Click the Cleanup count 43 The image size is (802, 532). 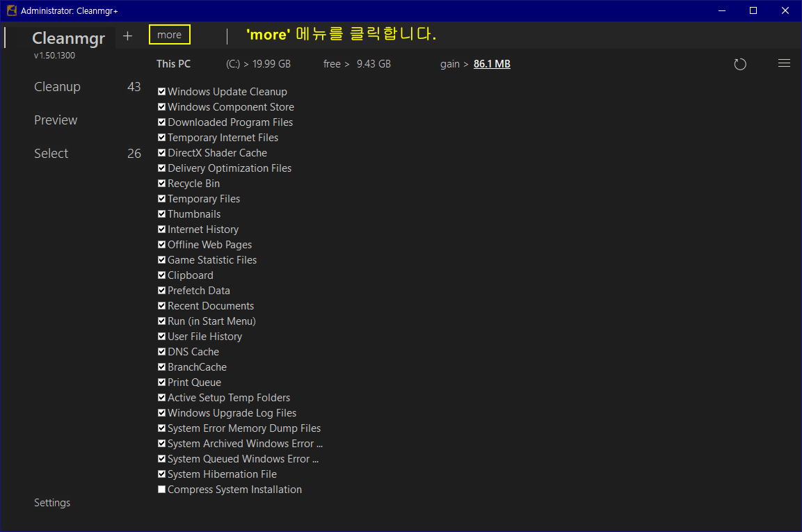[134, 87]
